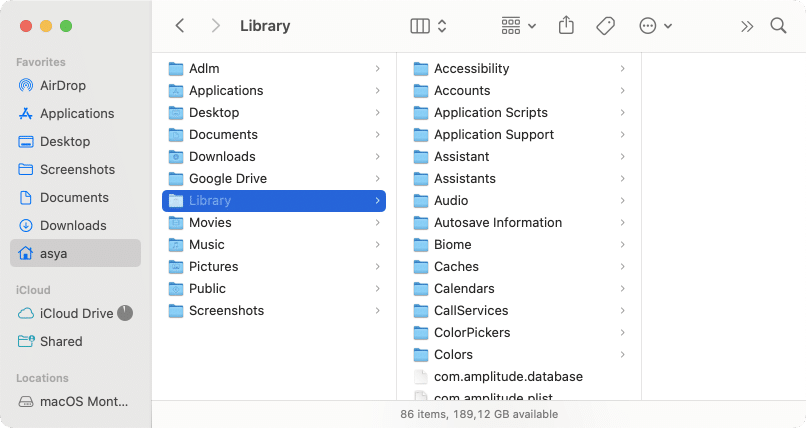Select Documents folder in first column
Viewport: 806px width, 428px height.
pyautogui.click(x=274, y=135)
